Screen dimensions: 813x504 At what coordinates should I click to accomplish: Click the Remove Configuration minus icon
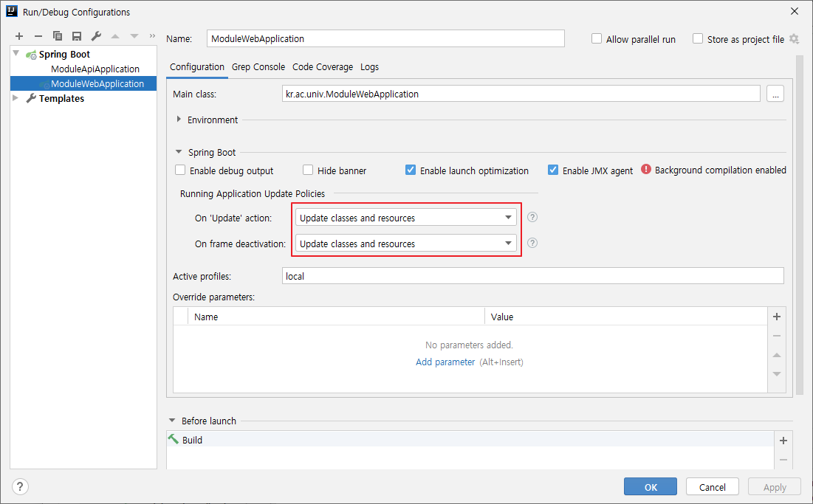(38, 36)
